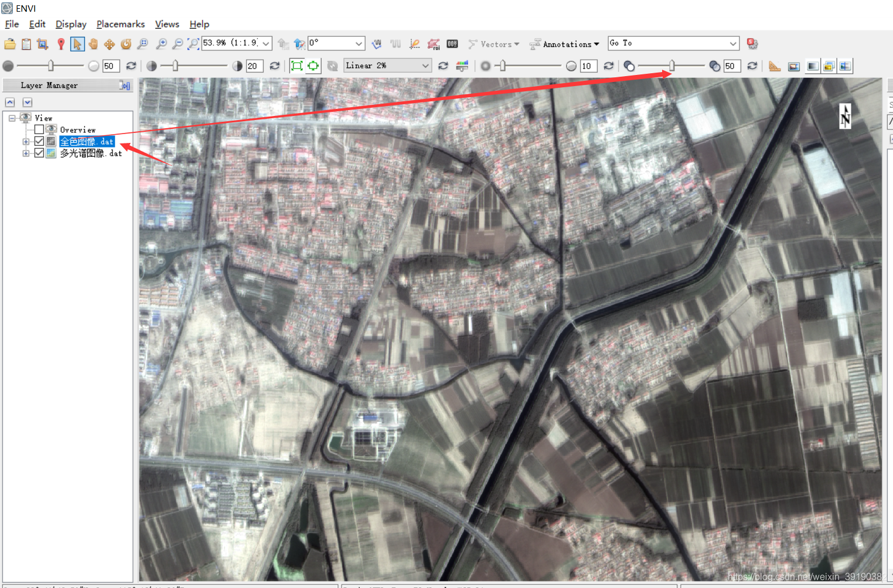
Task: Expand the 多光谱图像.dat layer node
Action: (26, 153)
